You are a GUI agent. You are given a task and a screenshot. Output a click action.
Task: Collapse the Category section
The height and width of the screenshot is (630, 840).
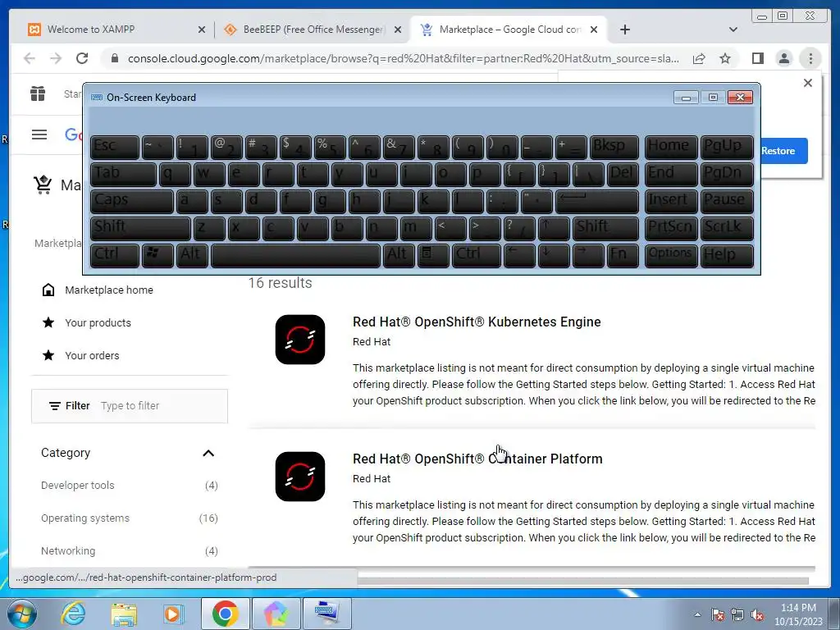208,453
